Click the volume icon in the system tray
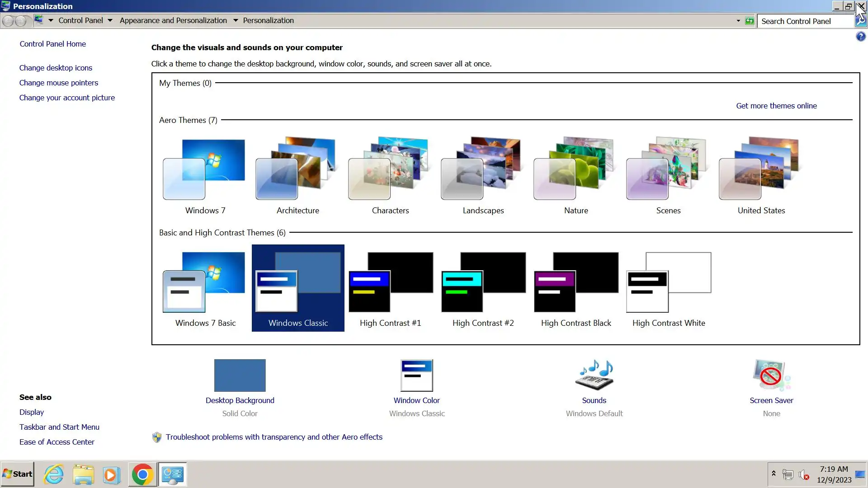This screenshot has width=868, height=488. tap(803, 474)
